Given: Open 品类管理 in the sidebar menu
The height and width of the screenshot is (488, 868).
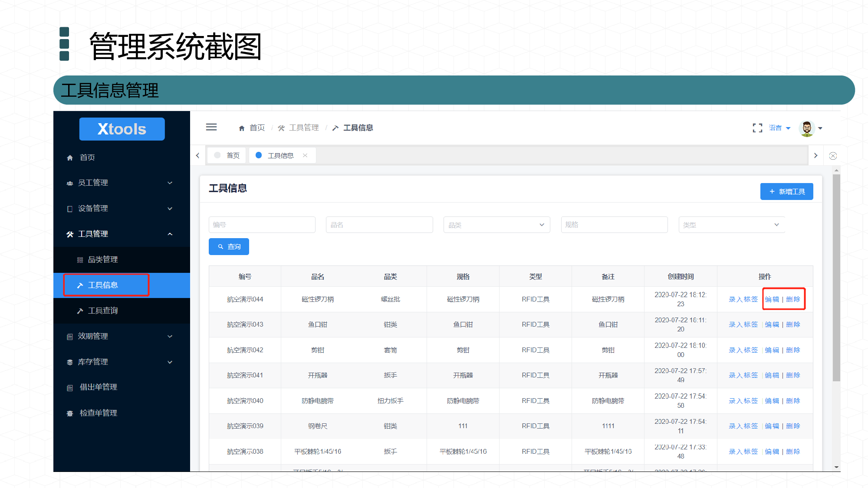Looking at the screenshot, I should 122,260.
